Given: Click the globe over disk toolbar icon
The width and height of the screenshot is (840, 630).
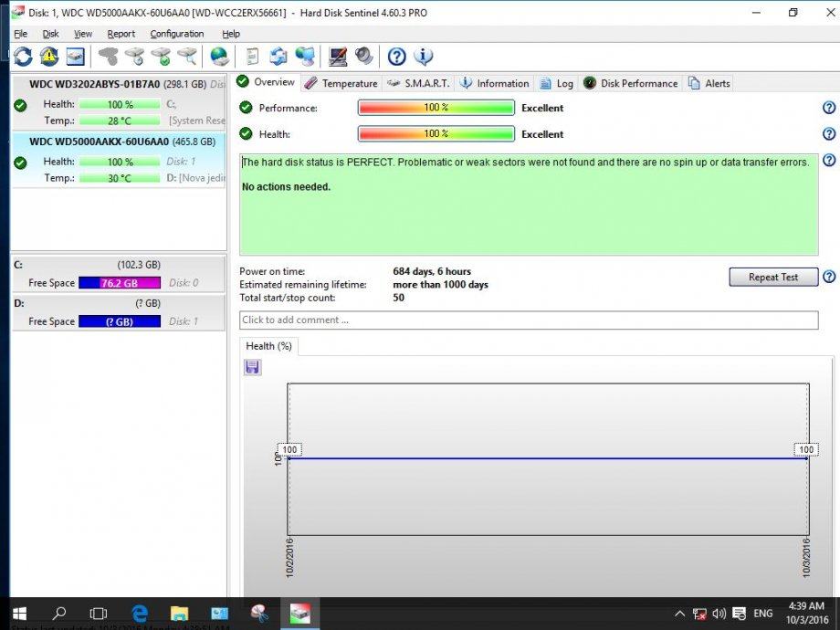Looking at the screenshot, I should point(220,57).
